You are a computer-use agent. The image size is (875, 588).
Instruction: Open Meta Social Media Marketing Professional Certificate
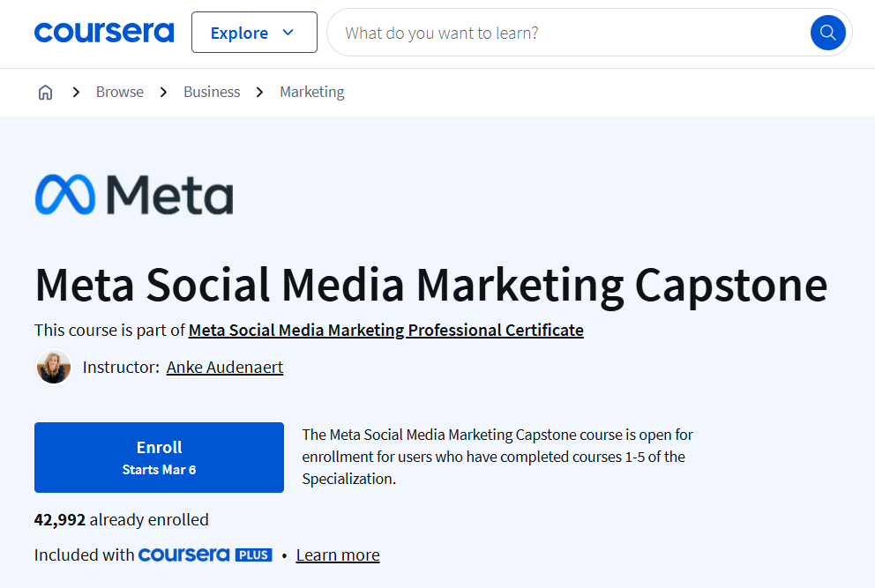point(385,330)
